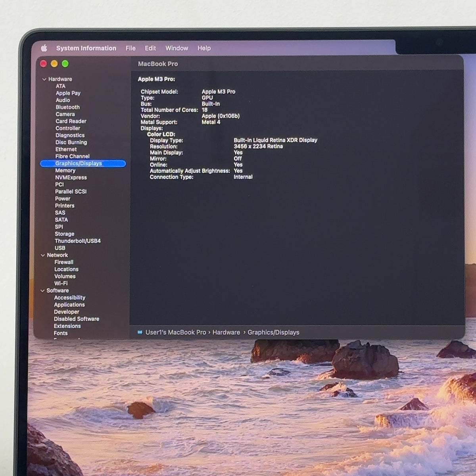Select Diagnostics in the sidebar
This screenshot has width=476, height=476.
70,135
